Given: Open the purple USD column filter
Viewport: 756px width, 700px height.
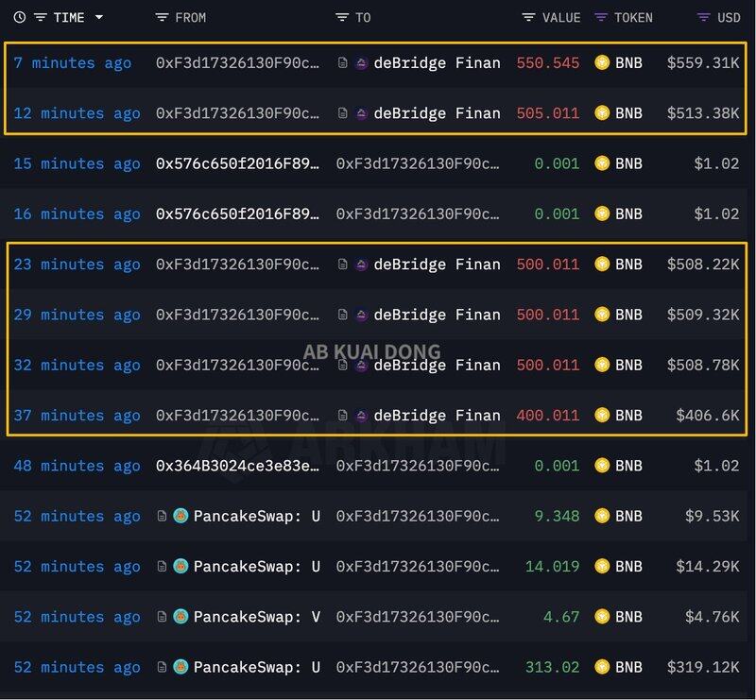Looking at the screenshot, I should point(703,17).
